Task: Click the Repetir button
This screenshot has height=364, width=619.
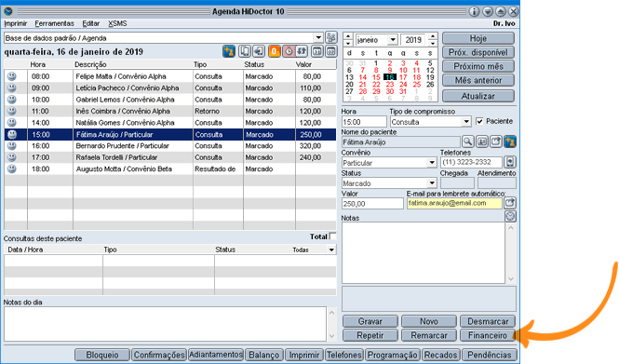Action: [370, 335]
